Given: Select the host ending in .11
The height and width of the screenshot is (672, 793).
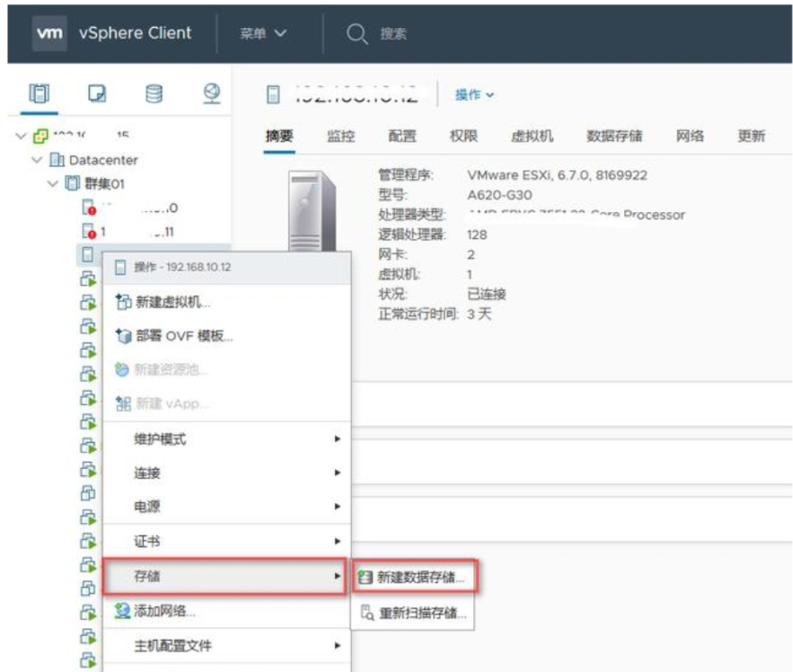Looking at the screenshot, I should coord(137,232).
